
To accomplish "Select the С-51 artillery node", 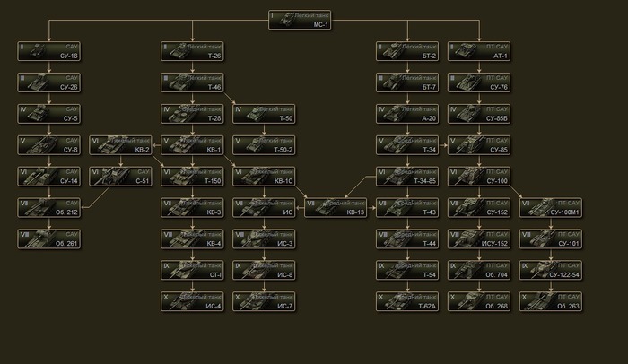I will coord(120,176).
